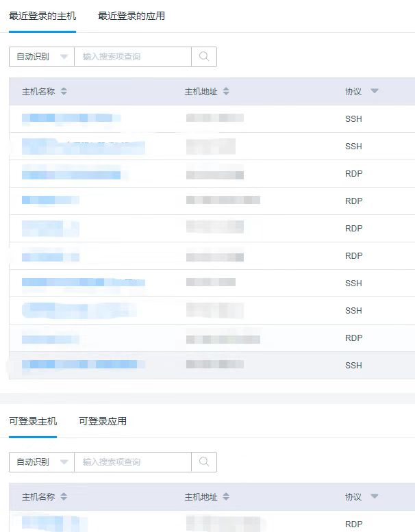Click RDP protocol in the lower table row

[x=353, y=524]
